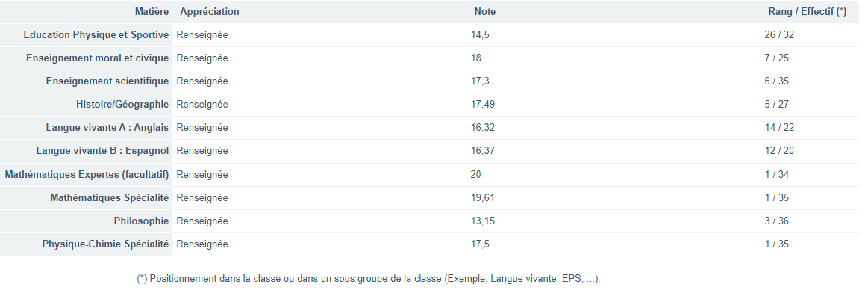Select the Histoire/Géographie subject label
This screenshot has width=868, height=299.
click(122, 105)
